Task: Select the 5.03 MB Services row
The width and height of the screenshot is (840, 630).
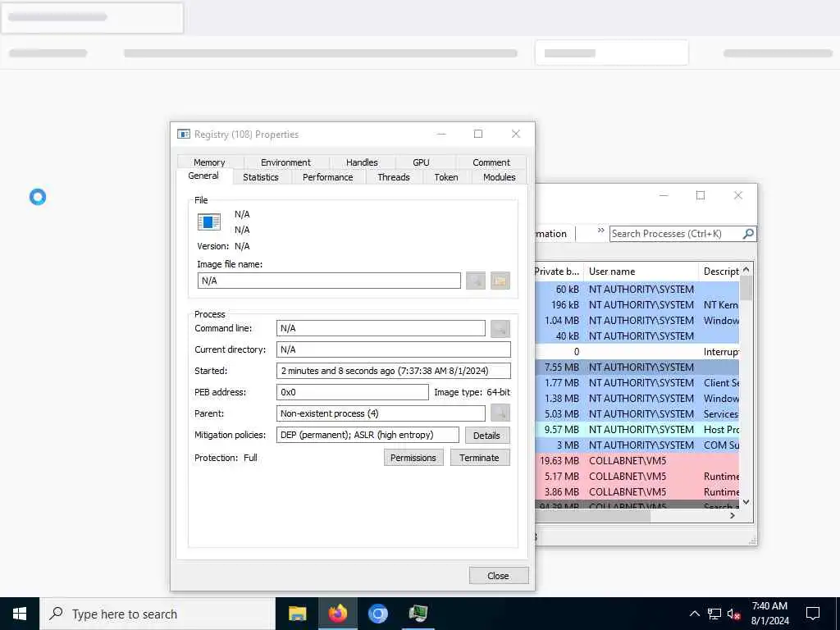Action: pyautogui.click(x=637, y=414)
